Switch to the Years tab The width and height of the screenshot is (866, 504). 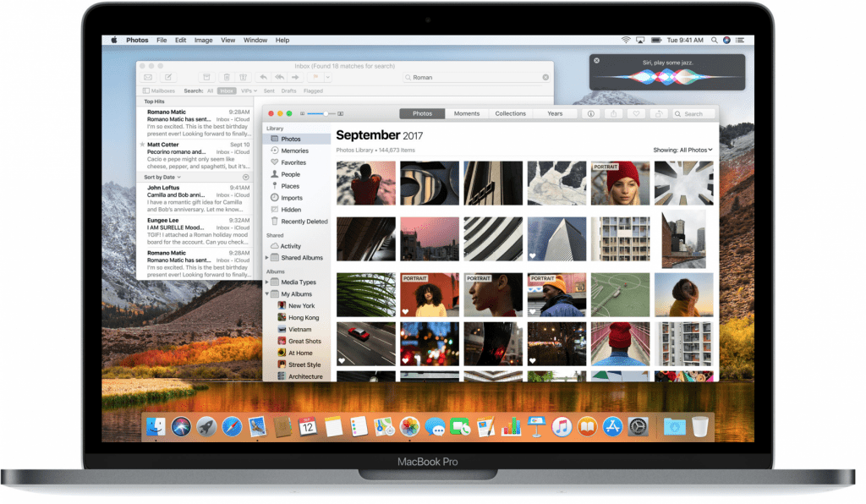[555, 113]
